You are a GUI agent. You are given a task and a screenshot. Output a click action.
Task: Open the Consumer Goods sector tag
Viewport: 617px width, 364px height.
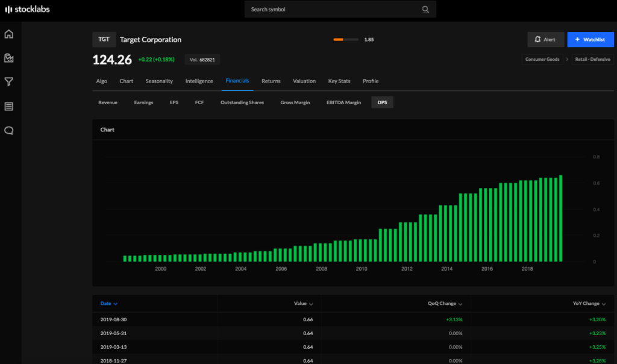coord(542,60)
